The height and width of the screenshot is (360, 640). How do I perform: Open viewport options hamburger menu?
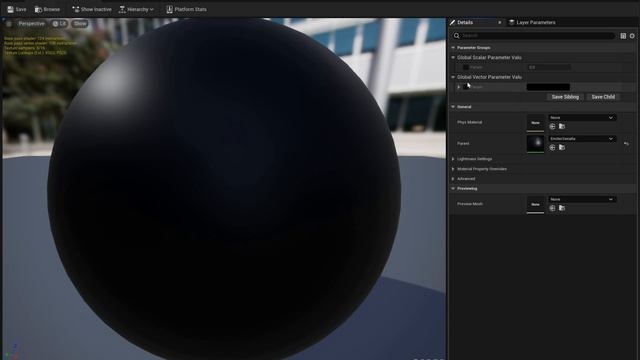click(x=9, y=24)
